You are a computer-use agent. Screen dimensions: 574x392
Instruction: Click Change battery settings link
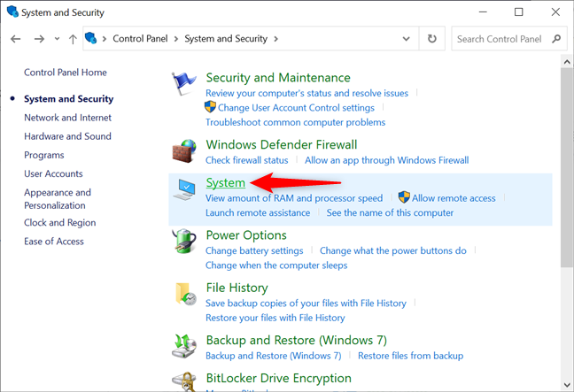click(254, 250)
